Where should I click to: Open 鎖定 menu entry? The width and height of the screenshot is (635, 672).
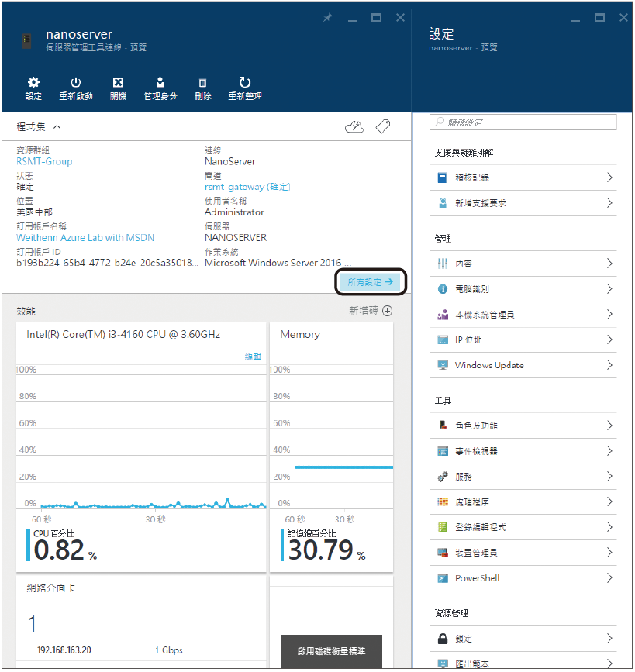[523, 639]
